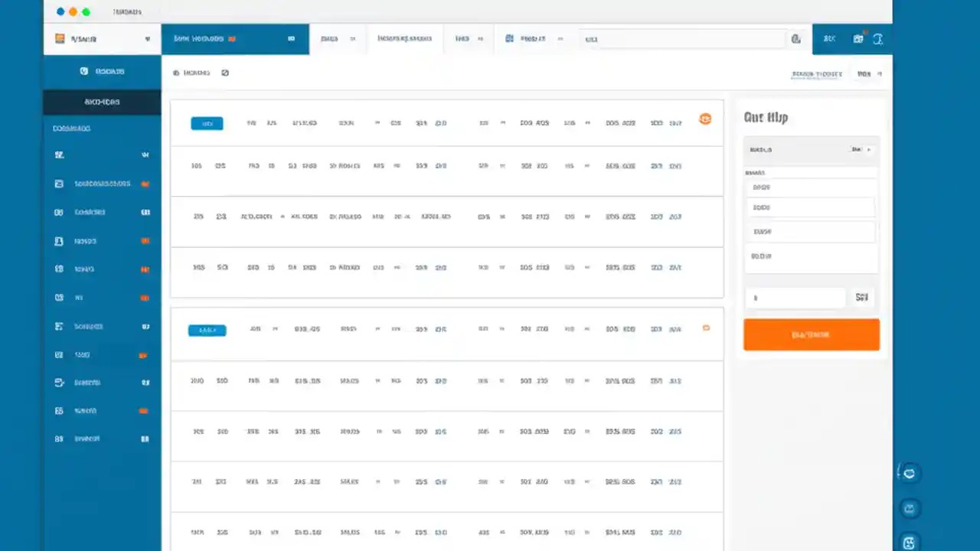Click the export icon right of the search bar
Image resolution: width=980 pixels, height=551 pixels.
pos(795,38)
